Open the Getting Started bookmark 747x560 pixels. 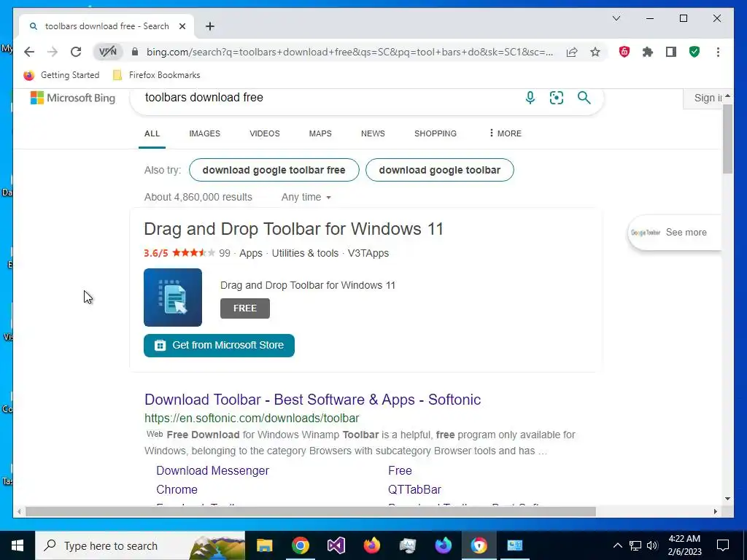coord(62,75)
